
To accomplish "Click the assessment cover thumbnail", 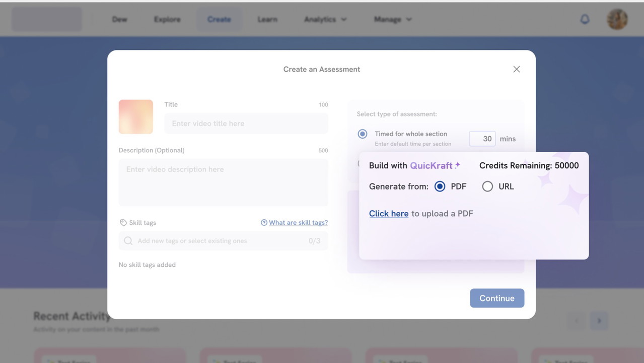I will click(x=136, y=116).
